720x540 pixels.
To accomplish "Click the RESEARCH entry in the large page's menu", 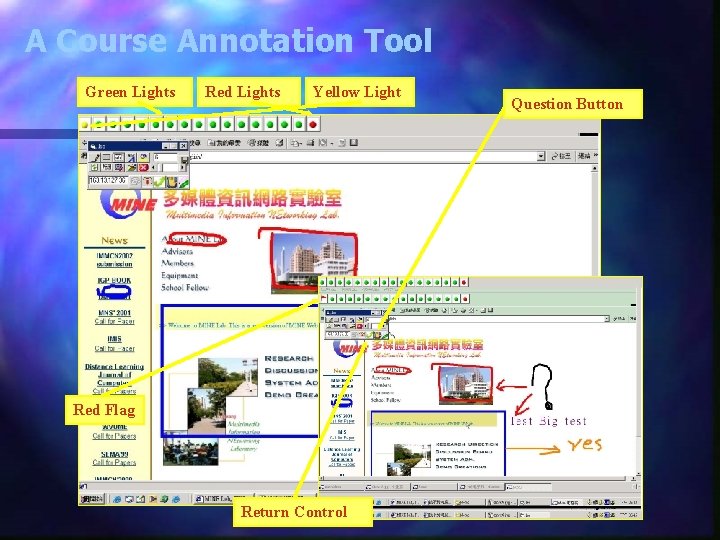I will tap(289, 358).
